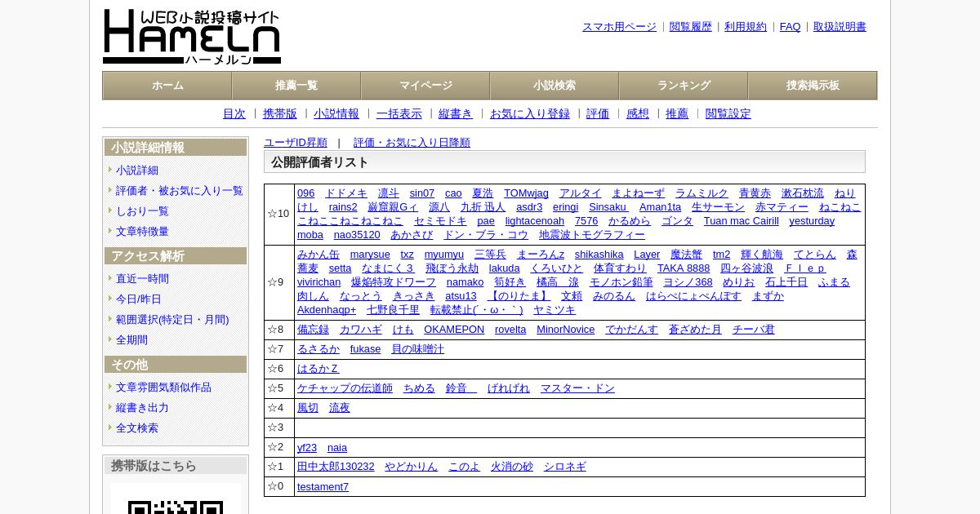This screenshot has width=980, height=514.
Task: Open the 小説検索 tab
Action: (x=555, y=86)
